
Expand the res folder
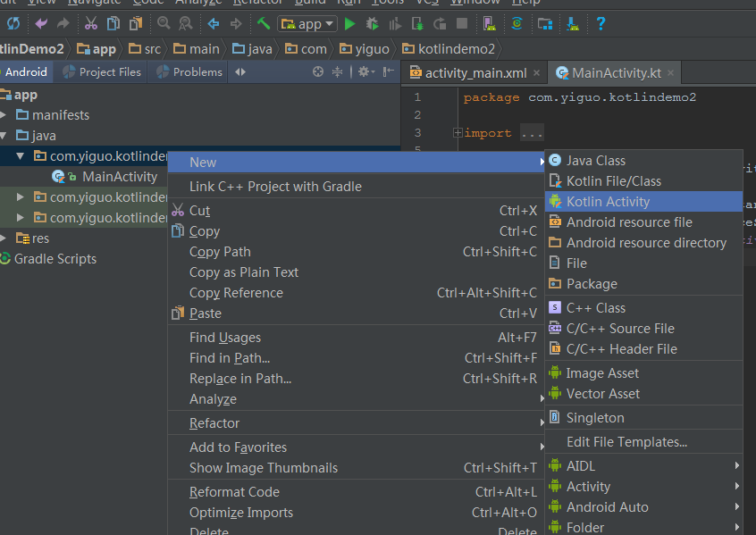(4, 238)
